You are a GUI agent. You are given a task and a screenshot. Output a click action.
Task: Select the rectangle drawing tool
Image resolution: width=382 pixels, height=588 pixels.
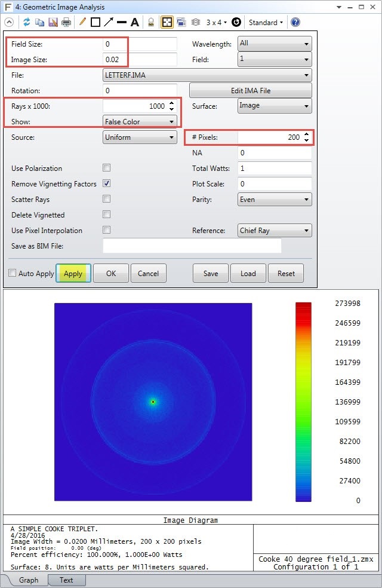(95, 23)
